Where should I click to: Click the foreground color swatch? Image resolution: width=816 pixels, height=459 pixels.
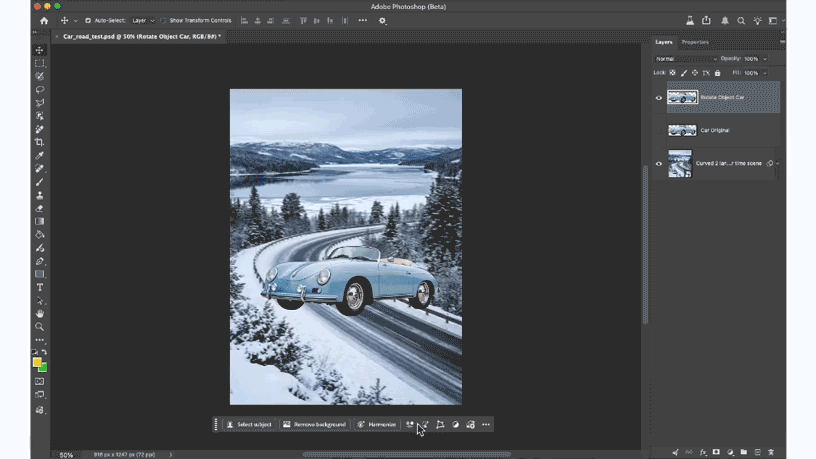tap(37, 362)
